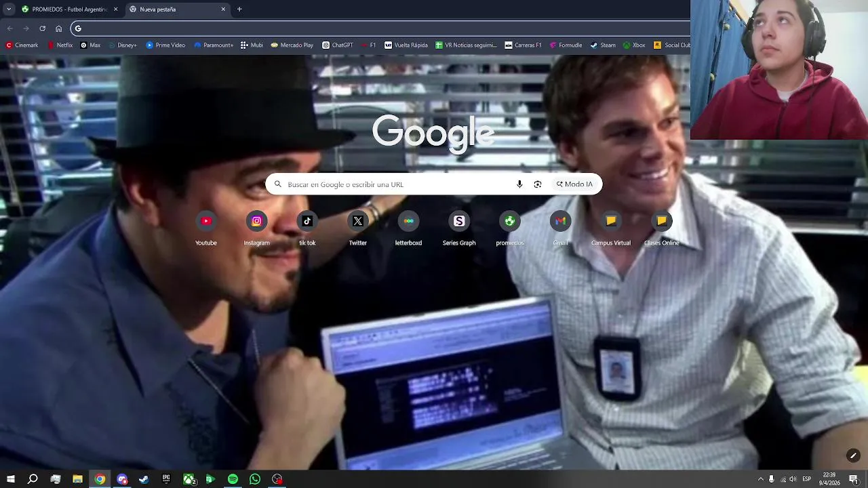Open Windows taskbar search
Image resolution: width=868 pixels, height=488 pixels.
tap(33, 479)
